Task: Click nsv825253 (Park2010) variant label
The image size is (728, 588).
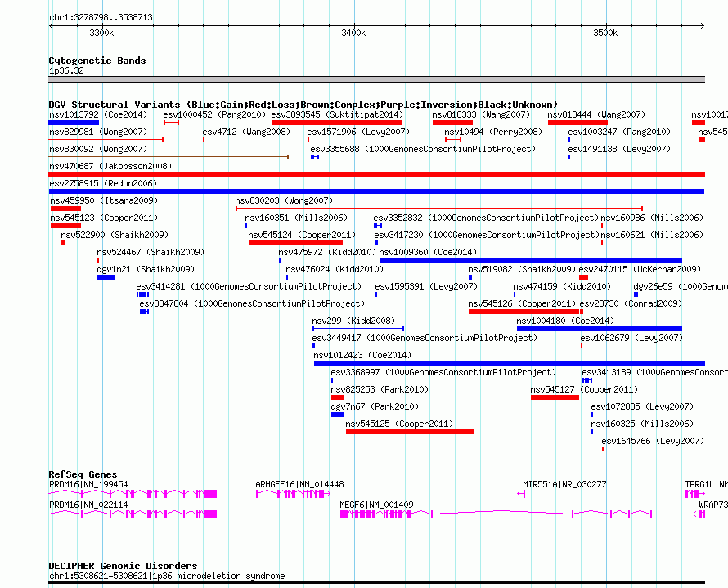Action: tap(380, 389)
